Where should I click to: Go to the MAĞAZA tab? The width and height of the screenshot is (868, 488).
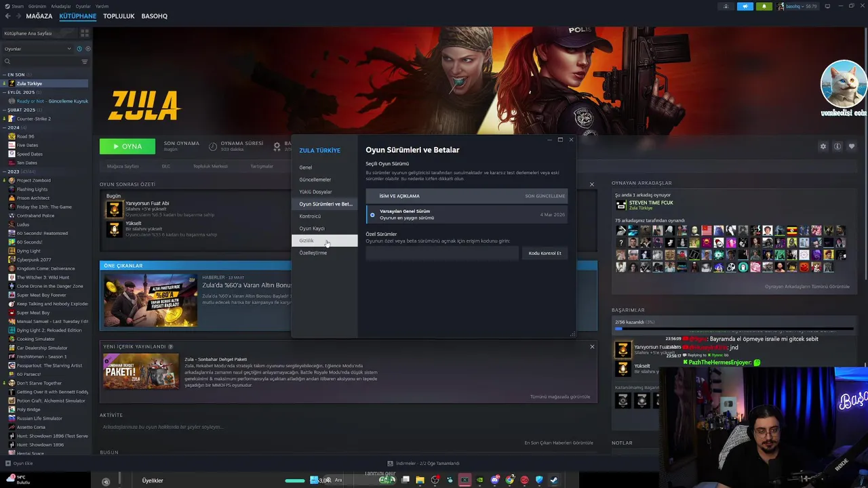click(39, 16)
